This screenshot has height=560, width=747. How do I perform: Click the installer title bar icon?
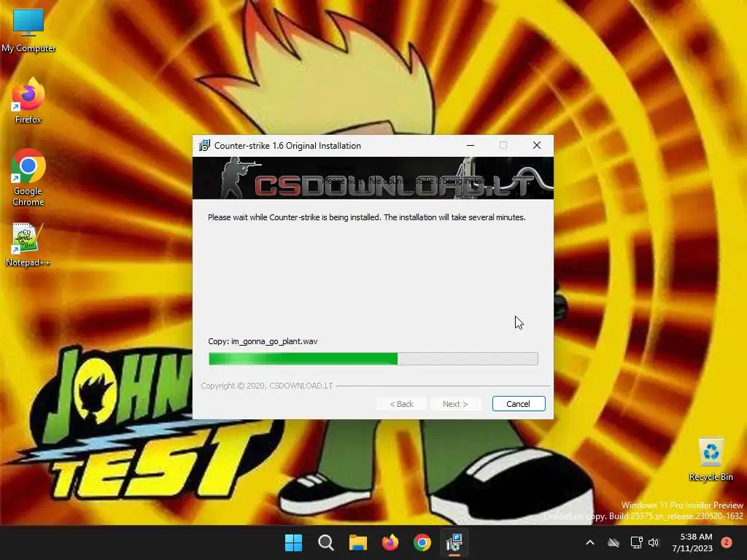(204, 145)
